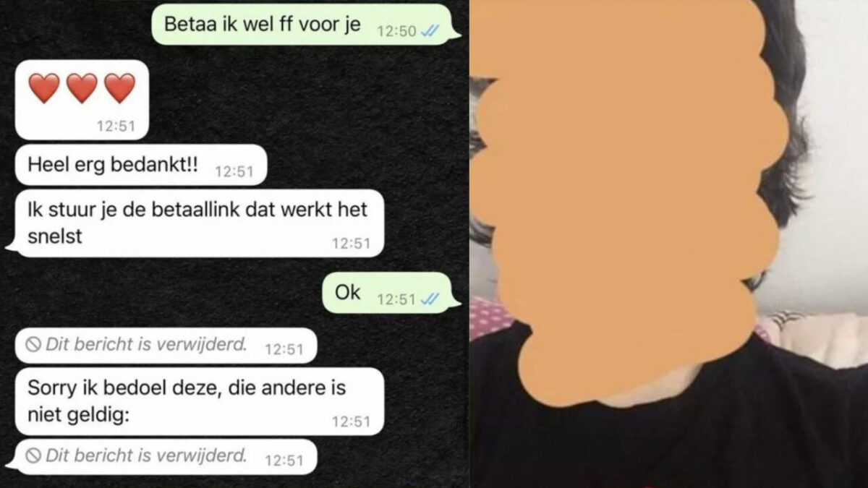Click the deleted icon in the last removed message
The height and width of the screenshot is (488, 868).
point(33,455)
